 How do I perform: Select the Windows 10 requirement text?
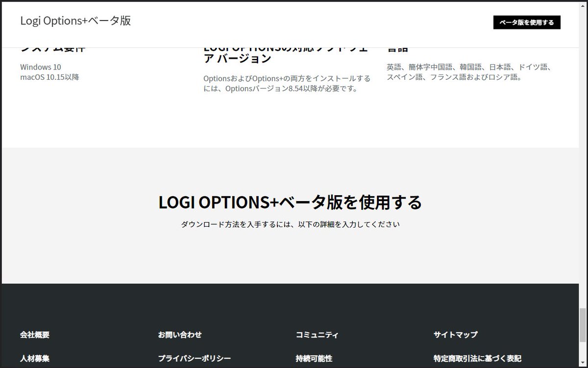coord(39,67)
